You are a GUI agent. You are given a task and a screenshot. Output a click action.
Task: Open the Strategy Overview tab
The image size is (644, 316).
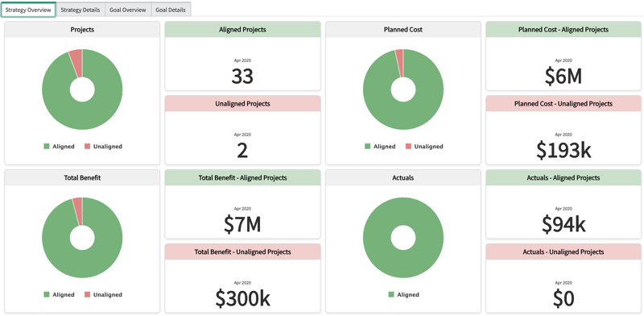(x=28, y=10)
